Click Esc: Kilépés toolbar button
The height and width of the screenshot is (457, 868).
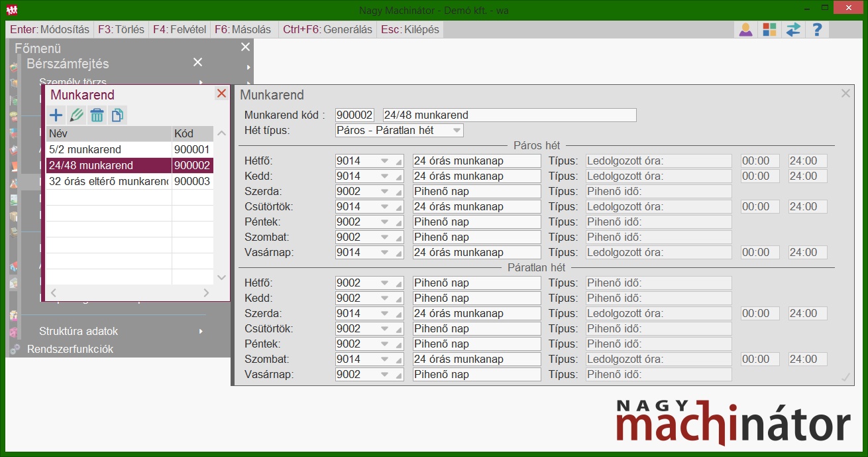point(410,30)
